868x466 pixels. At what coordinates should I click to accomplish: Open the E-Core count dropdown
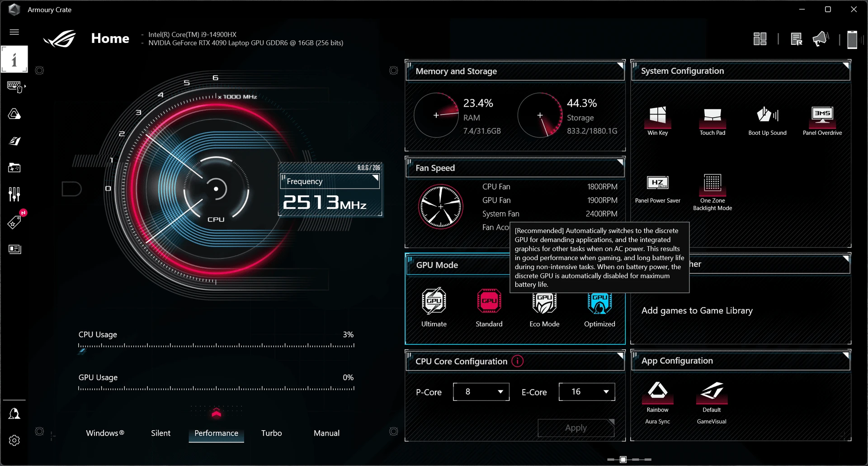click(x=587, y=392)
